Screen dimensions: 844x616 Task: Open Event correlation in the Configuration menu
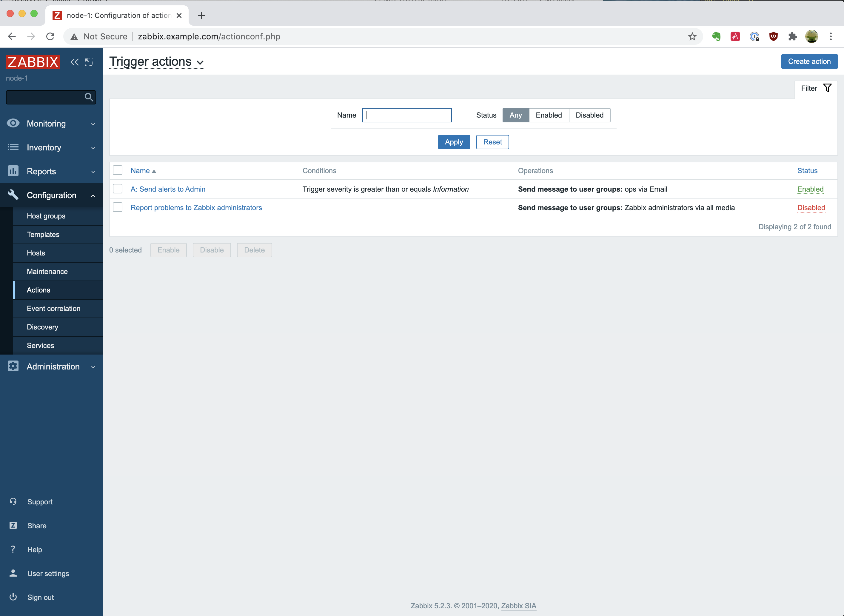click(54, 308)
